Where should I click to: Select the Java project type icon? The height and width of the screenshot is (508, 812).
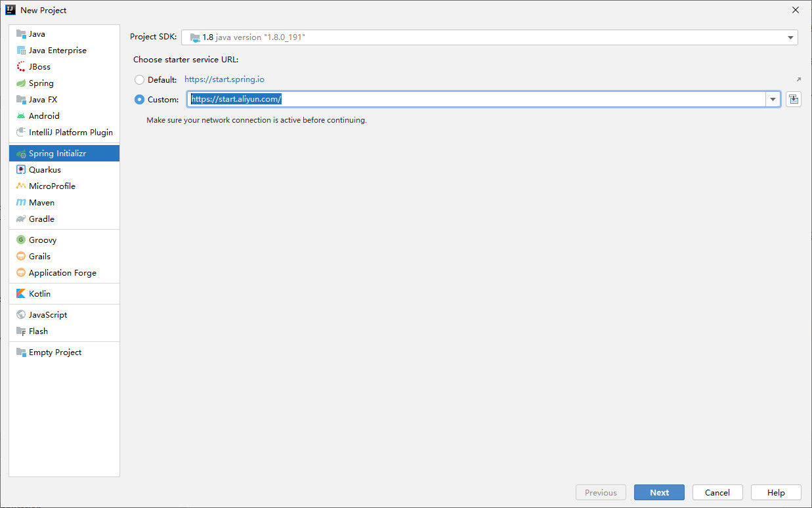(21, 34)
